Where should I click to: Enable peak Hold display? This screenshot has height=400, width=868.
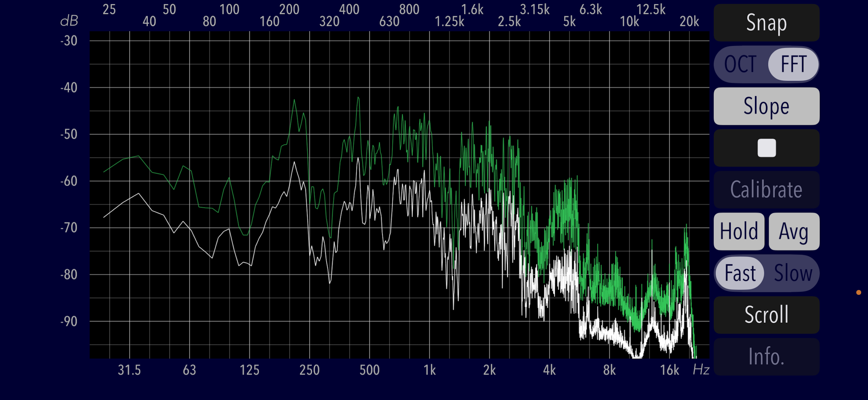coord(739,231)
